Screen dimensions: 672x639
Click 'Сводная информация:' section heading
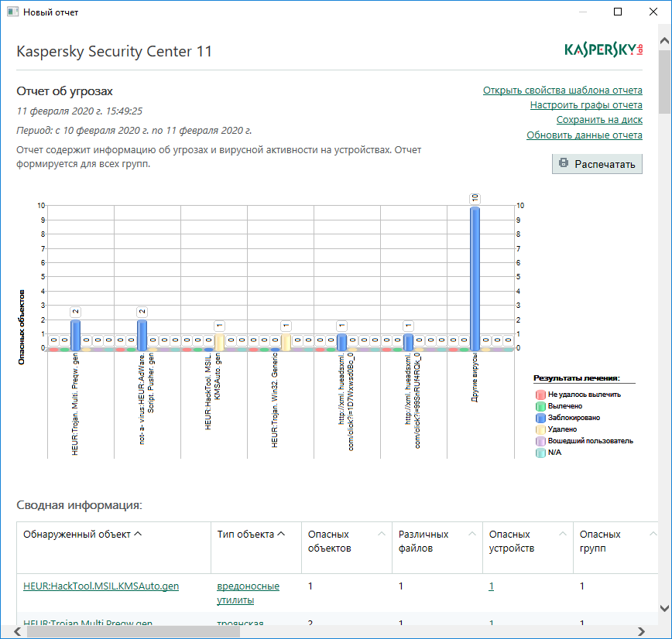coord(79,505)
